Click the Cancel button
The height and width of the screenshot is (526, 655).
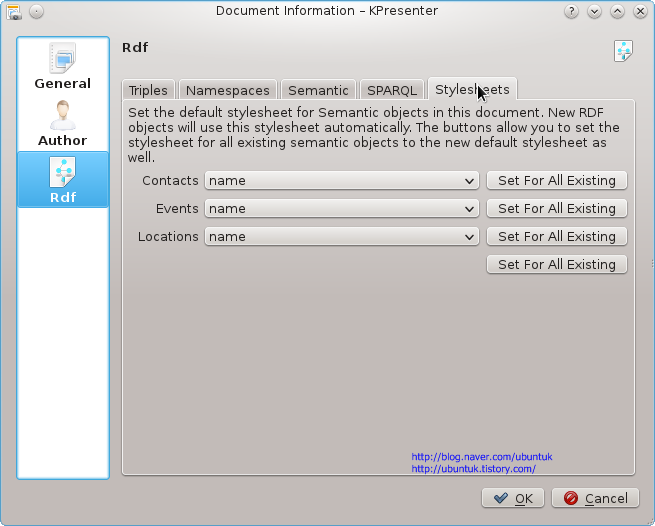point(596,498)
